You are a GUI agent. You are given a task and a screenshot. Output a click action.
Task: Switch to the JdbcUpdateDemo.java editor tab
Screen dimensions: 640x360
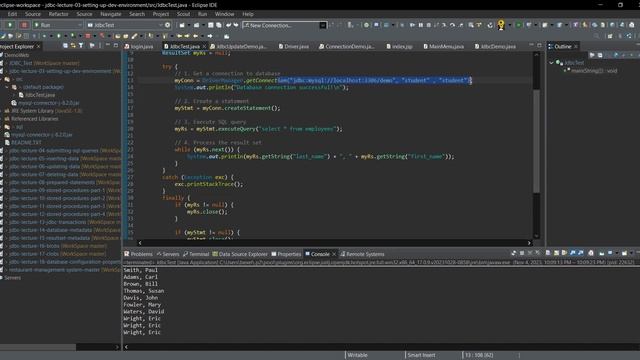tap(238, 47)
